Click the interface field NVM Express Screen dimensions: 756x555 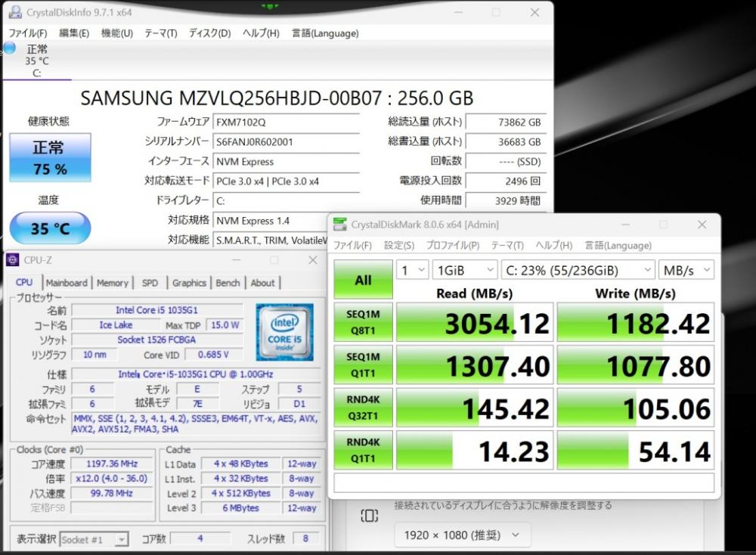(x=287, y=162)
